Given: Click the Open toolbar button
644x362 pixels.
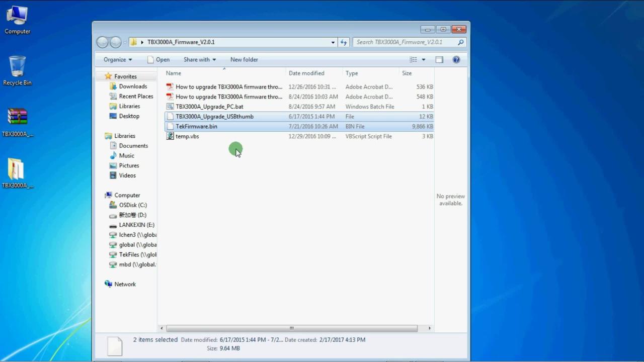Looking at the screenshot, I should pos(158,59).
